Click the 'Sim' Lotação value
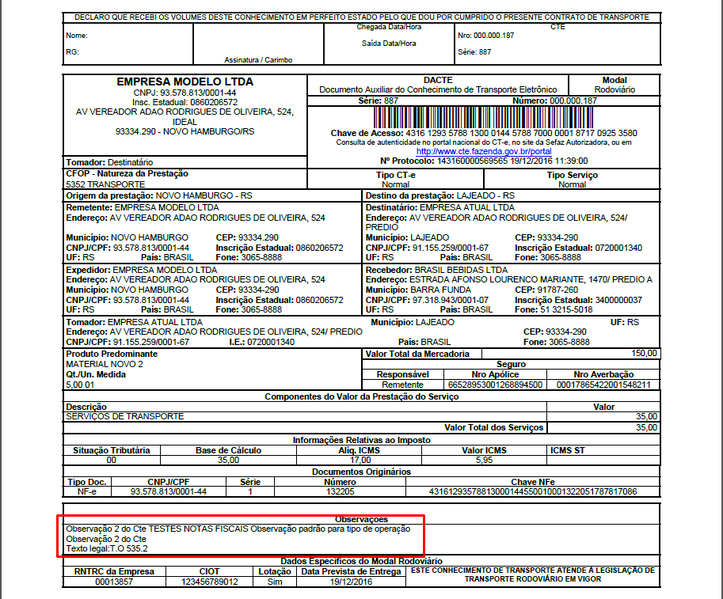This screenshot has width=723, height=599. click(275, 582)
